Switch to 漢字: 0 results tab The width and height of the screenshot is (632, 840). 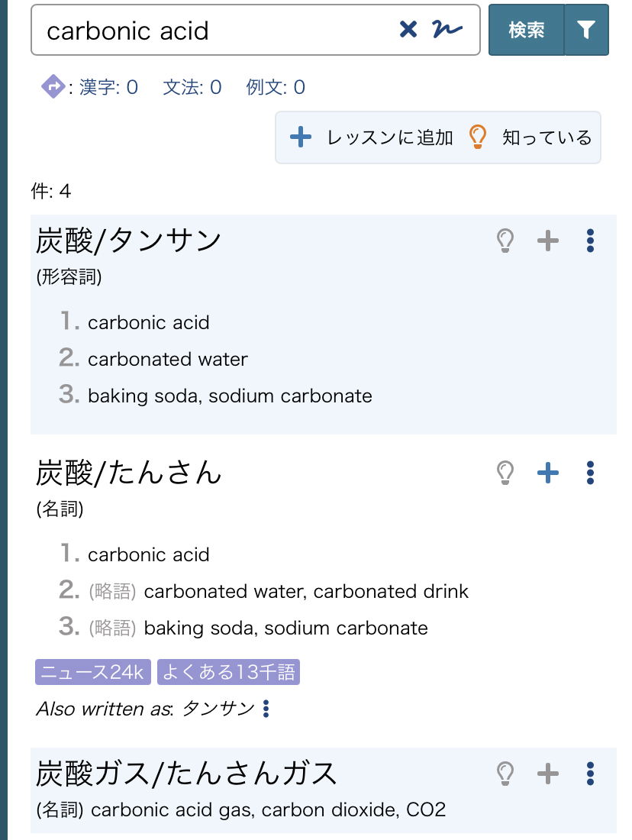pos(108,87)
